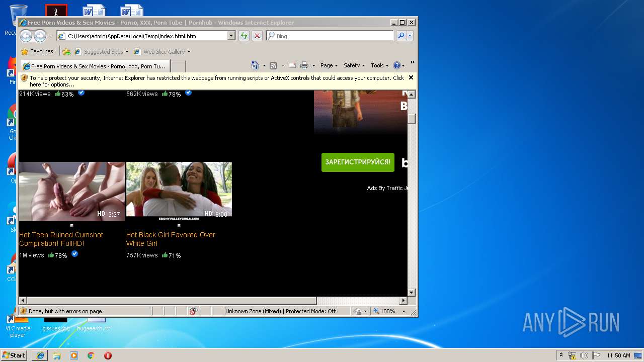
Task: Dismiss the information bar with its X
Action: pos(411,77)
